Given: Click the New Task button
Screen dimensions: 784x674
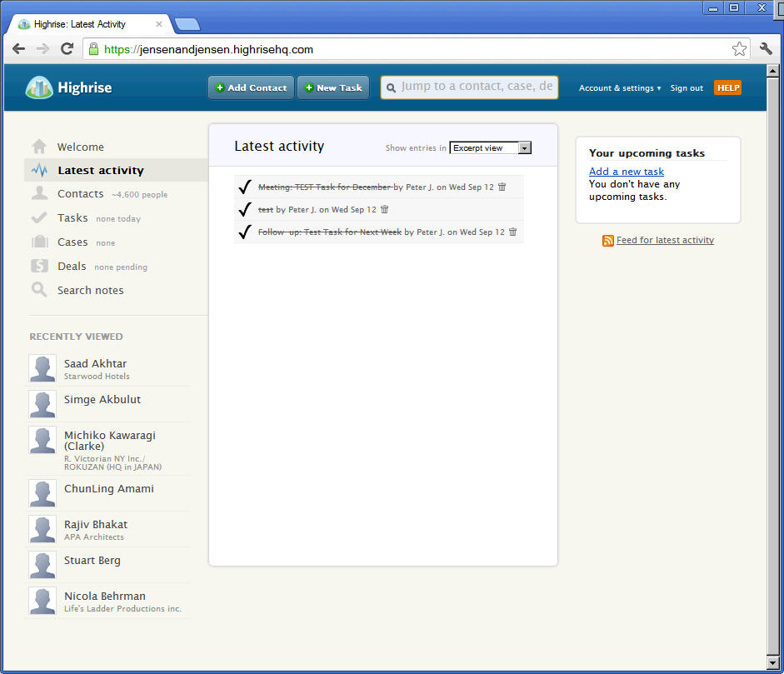Looking at the screenshot, I should point(333,87).
